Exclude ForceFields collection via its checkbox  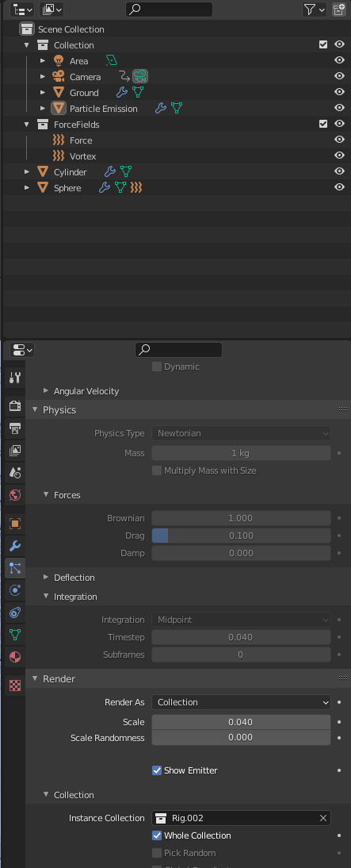coord(323,124)
